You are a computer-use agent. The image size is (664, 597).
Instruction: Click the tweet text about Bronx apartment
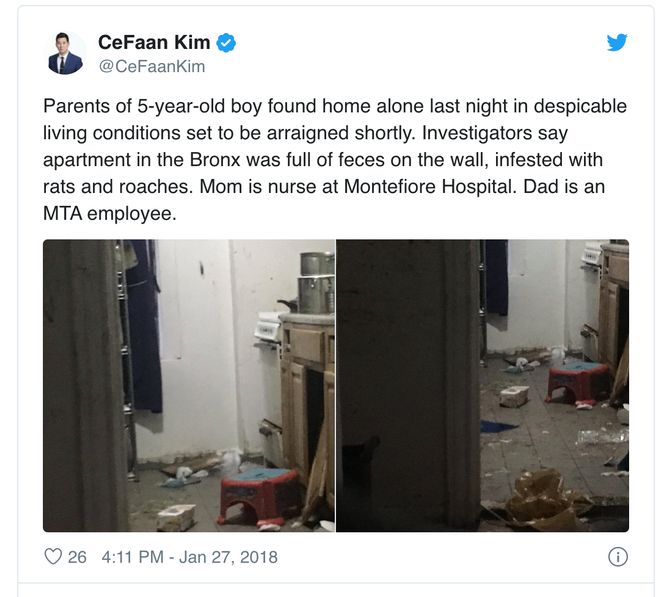click(x=335, y=160)
